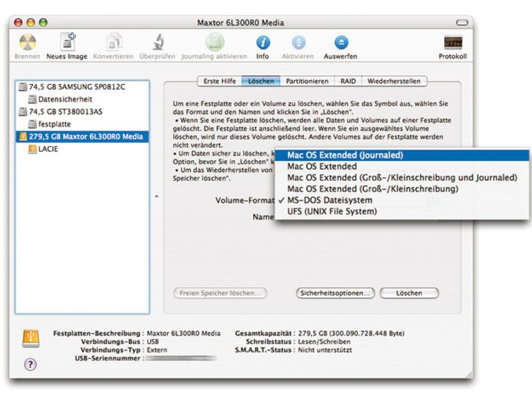Viewport: 532px width, 399px height.
Task: Select the LACIE volume
Action: [x=82, y=149]
